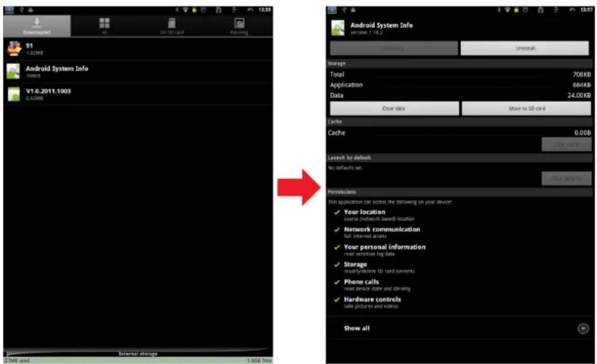
Task: Click the Clear data button
Action: click(x=394, y=108)
